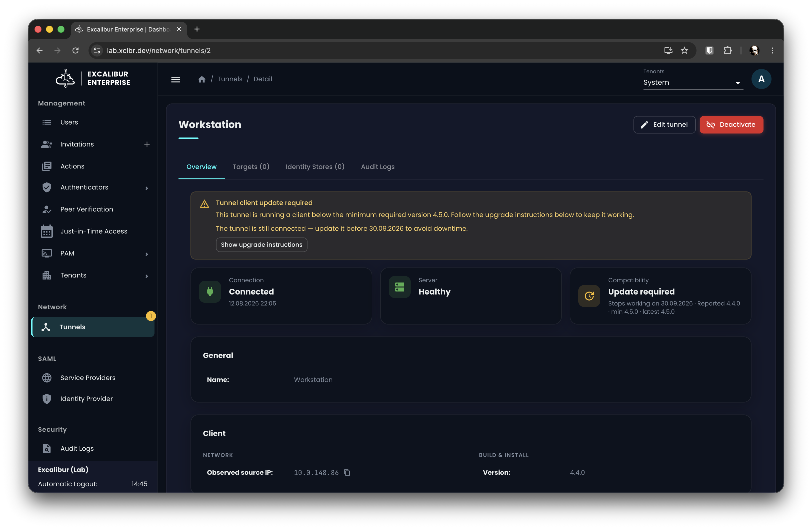
Task: Click the IP value 10.0.148.86
Action: click(x=316, y=472)
